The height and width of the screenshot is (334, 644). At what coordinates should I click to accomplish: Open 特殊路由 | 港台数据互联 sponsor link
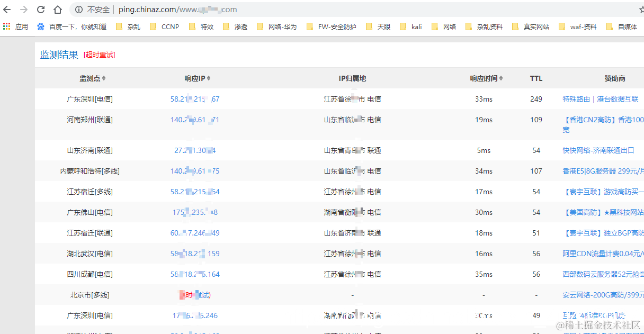point(601,99)
